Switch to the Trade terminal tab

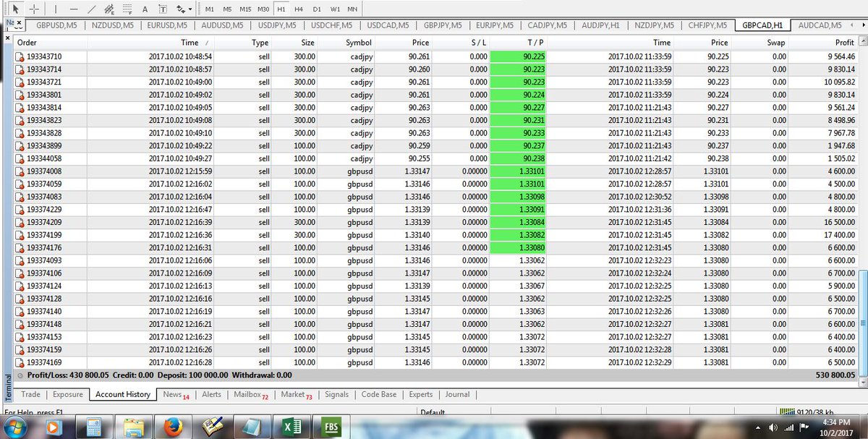(30, 395)
